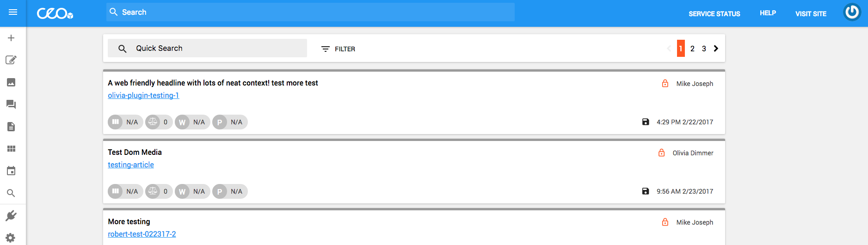Click the plus icon in sidebar

click(11, 38)
